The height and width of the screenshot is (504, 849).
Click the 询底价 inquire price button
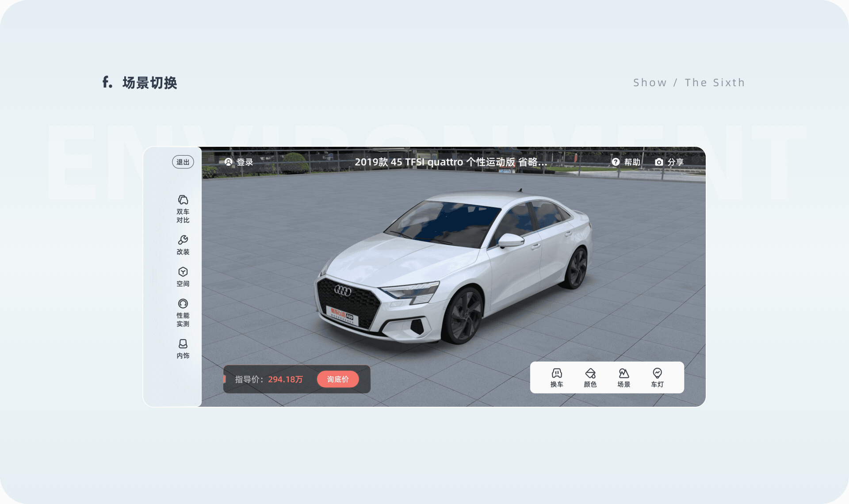[x=338, y=379]
